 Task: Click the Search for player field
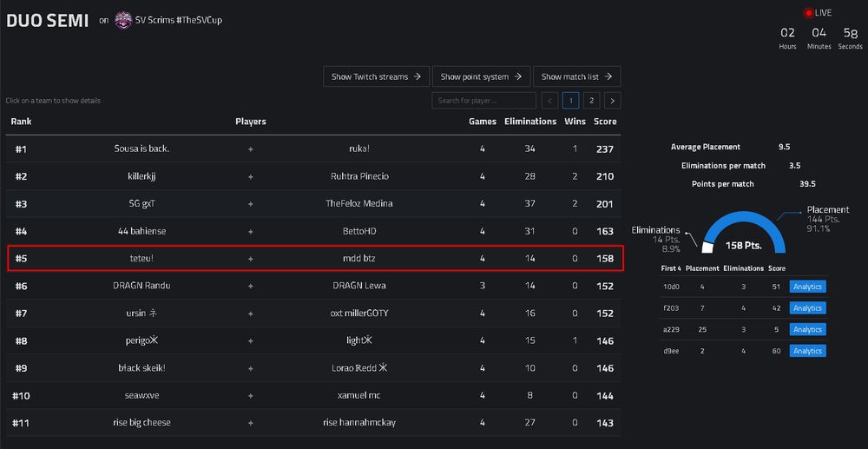click(x=483, y=101)
